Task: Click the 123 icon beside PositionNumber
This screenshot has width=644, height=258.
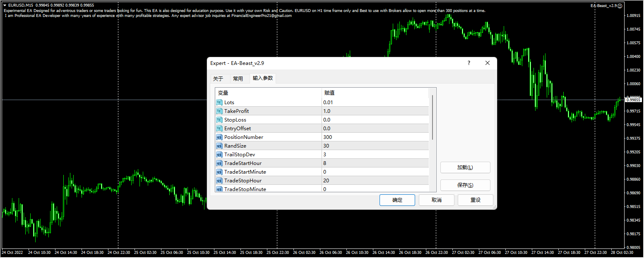Action: tap(219, 137)
